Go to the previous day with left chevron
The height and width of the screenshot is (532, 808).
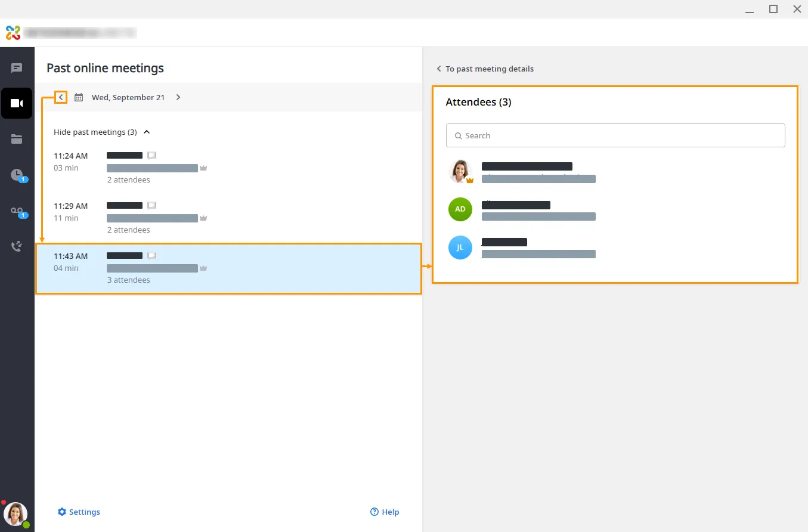tap(61, 97)
